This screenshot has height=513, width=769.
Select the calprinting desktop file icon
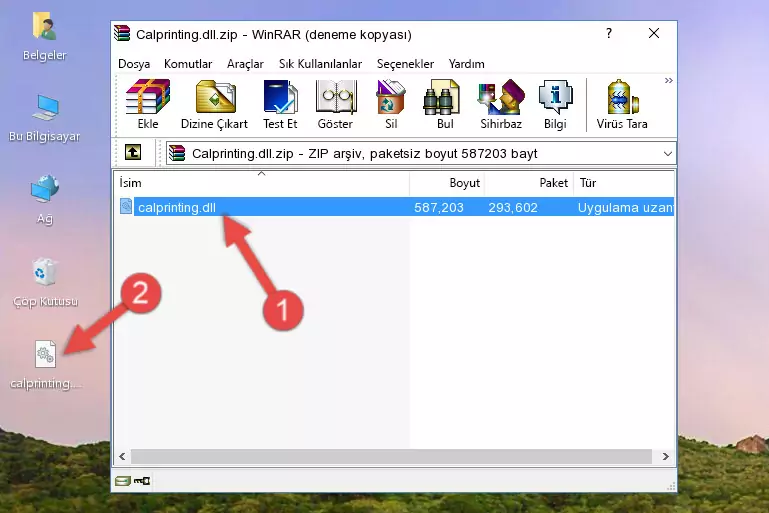click(x=45, y=365)
